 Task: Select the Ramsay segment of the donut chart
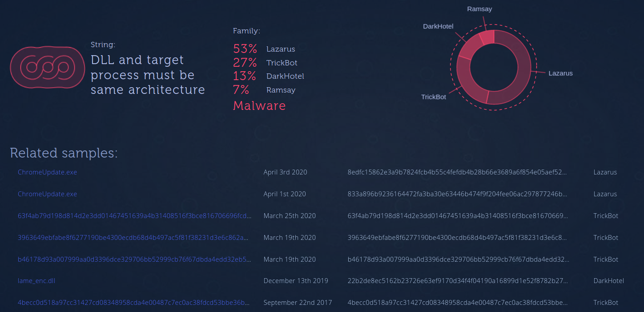(x=487, y=37)
